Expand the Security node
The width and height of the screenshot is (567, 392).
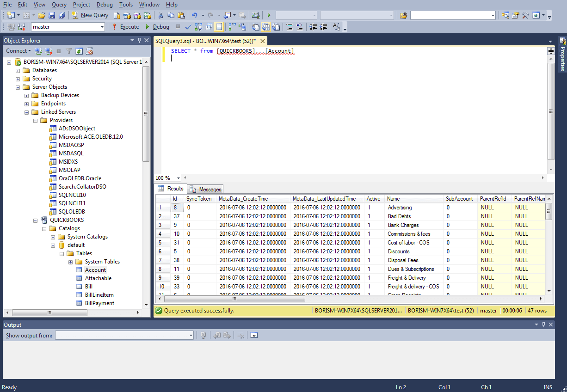18,79
